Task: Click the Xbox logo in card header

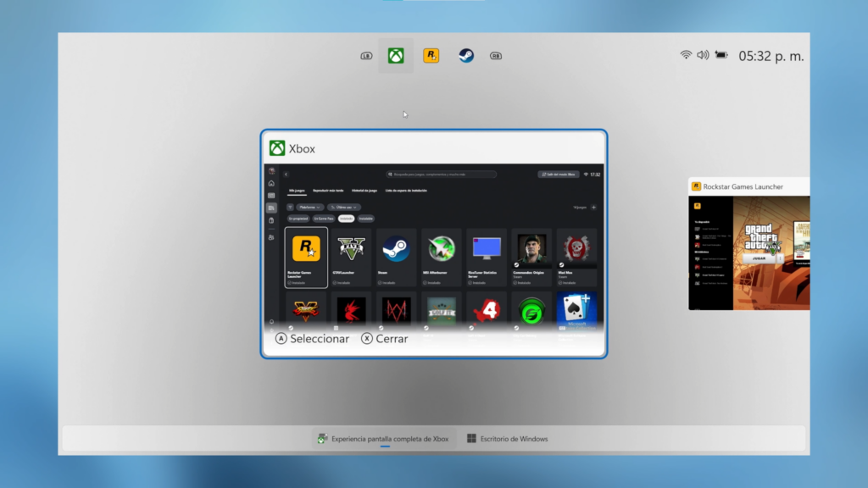Action: tap(277, 148)
